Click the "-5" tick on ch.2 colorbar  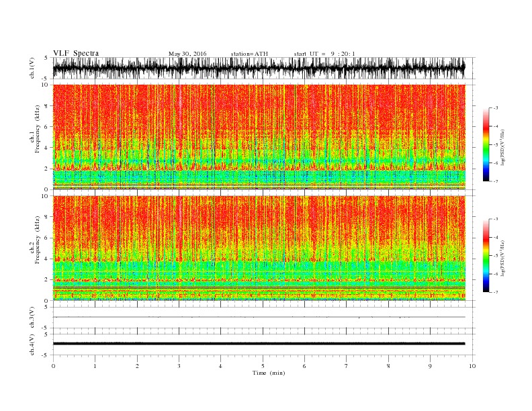495,255
